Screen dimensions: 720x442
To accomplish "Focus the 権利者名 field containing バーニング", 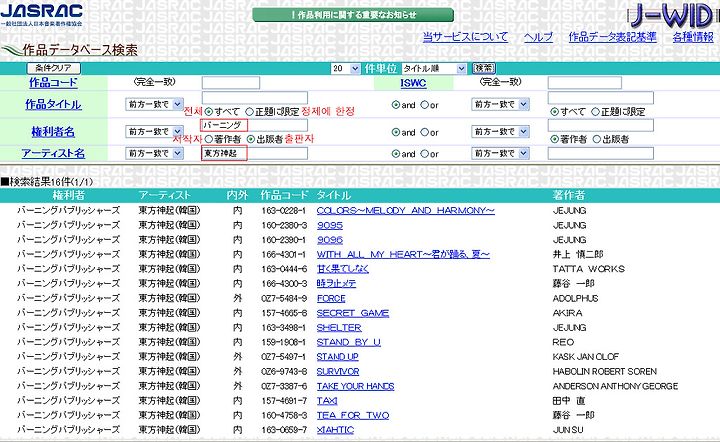I will click(255, 125).
